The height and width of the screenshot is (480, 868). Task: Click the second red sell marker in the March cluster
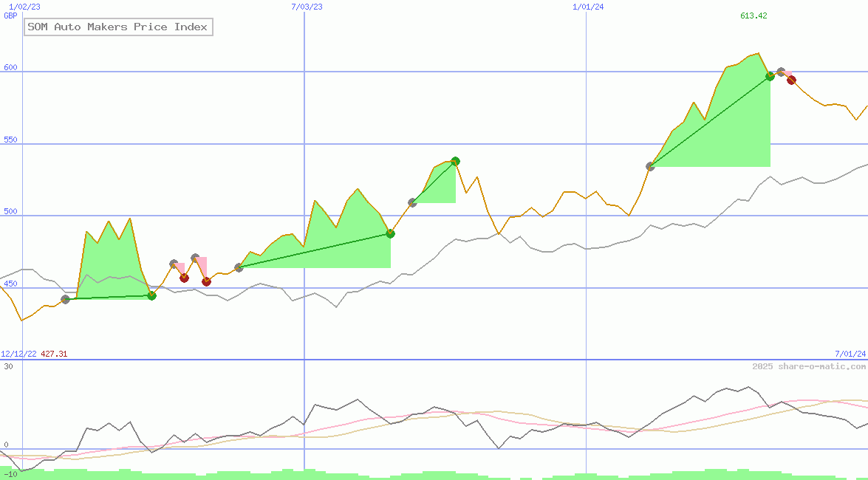point(207,281)
